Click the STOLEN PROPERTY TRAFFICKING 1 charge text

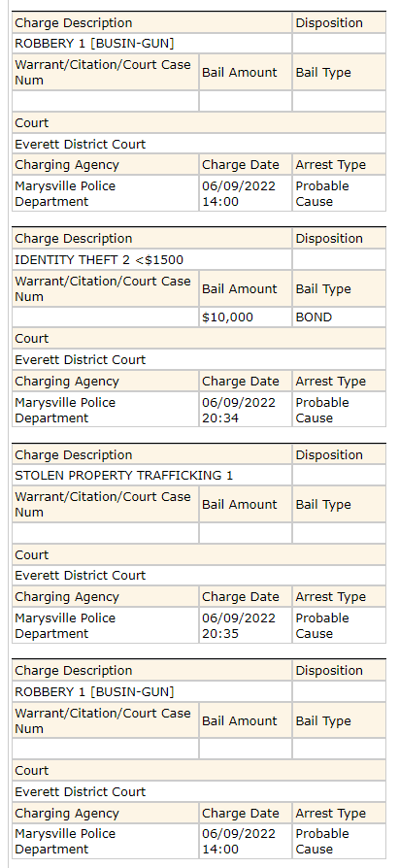point(124,476)
